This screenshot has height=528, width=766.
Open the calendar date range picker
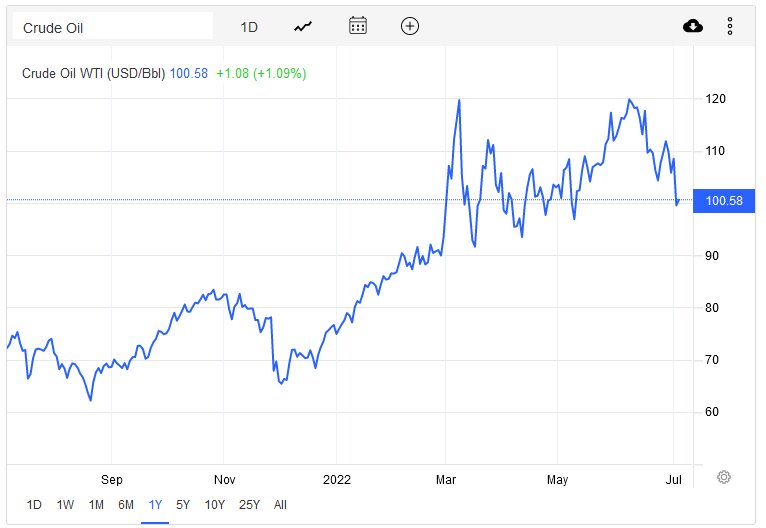pyautogui.click(x=358, y=27)
